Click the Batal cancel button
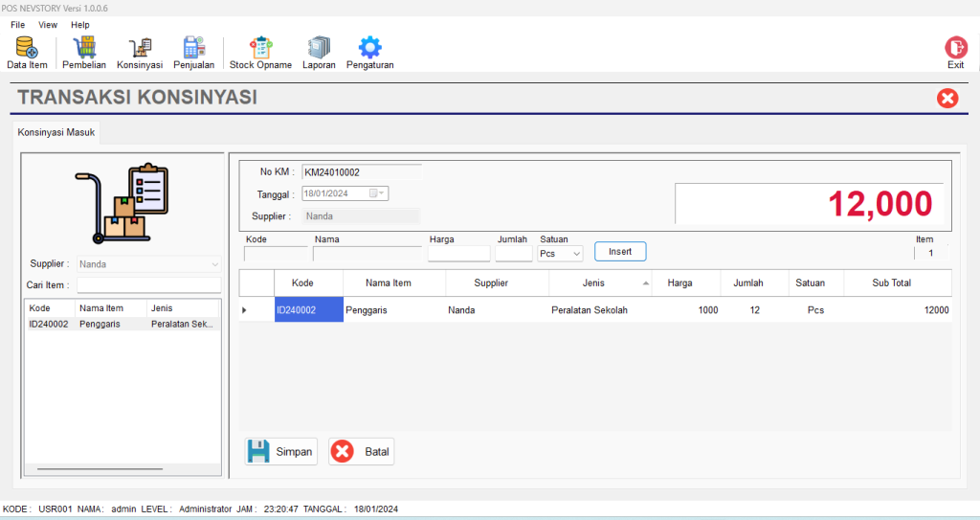This screenshot has height=520, width=980. 361,452
